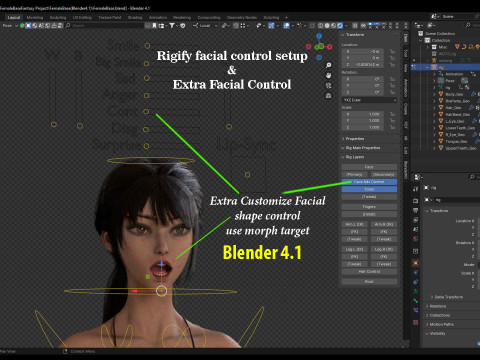
Task: Click the Location Z value slider
Action: pos(363,64)
